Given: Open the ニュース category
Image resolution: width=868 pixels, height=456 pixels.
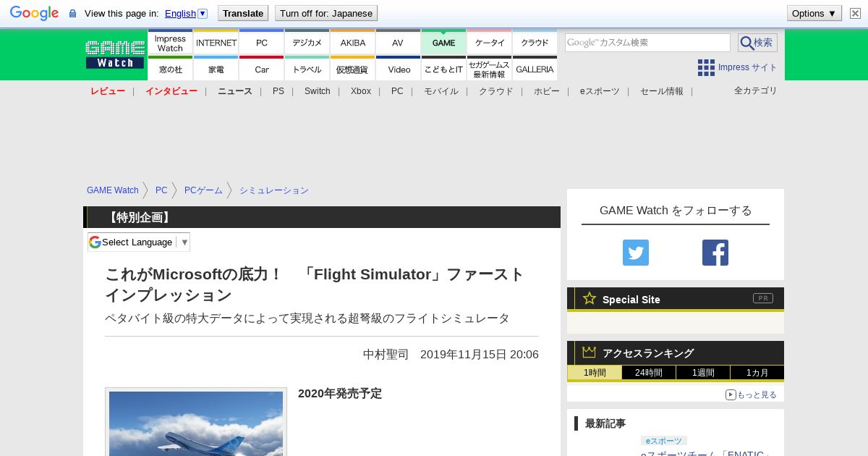Looking at the screenshot, I should pos(235,91).
